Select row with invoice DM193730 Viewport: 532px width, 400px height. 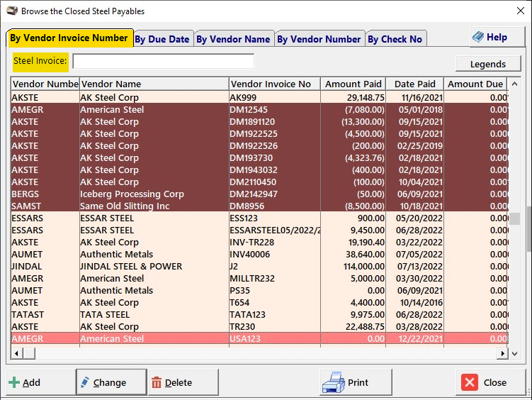(259, 158)
